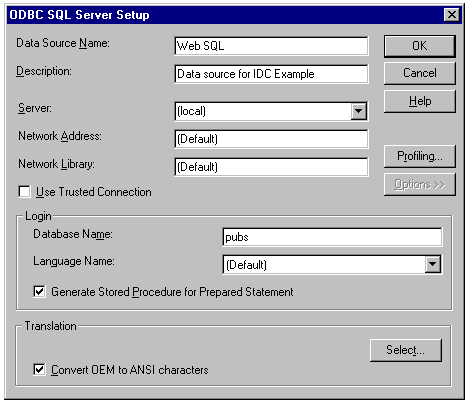Expand the Language Name dropdown arrow
469x405 pixels.
pyautogui.click(x=433, y=264)
